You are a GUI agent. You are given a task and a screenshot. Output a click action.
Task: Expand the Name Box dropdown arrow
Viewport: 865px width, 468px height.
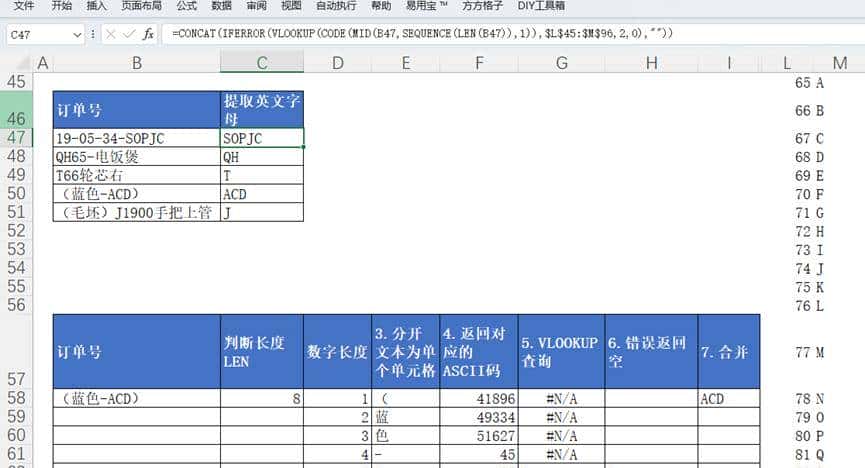77,35
